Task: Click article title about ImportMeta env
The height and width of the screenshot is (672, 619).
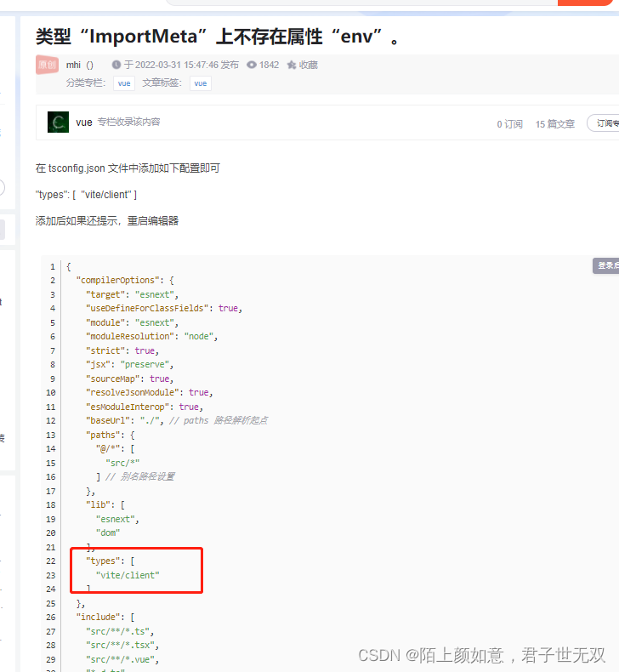Action: [218, 37]
